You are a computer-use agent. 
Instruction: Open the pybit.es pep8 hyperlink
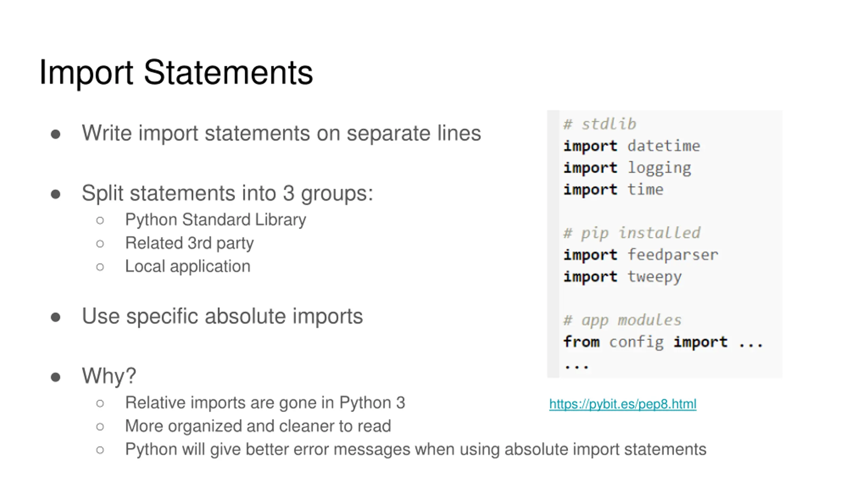(x=623, y=404)
